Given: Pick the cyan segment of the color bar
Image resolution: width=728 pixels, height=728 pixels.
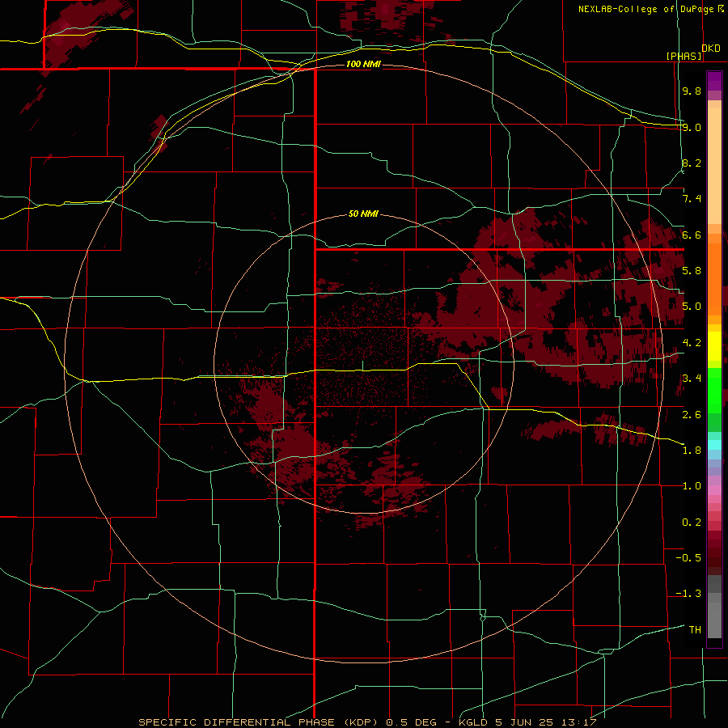Looking at the screenshot, I should coord(714,445).
